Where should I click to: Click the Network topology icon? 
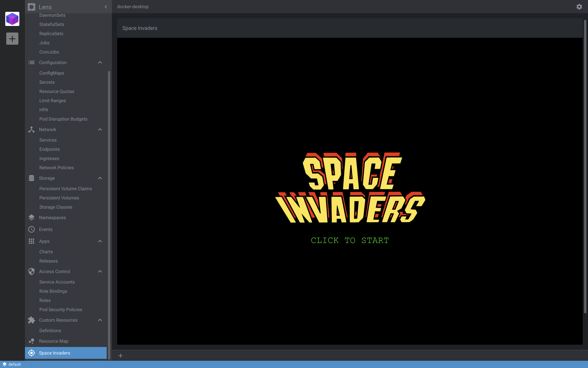pos(31,129)
